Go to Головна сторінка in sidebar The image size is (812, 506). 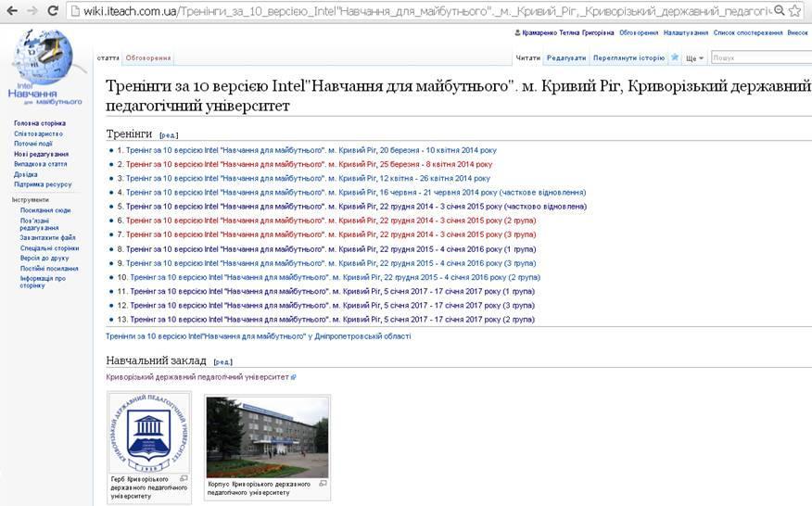tap(40, 123)
